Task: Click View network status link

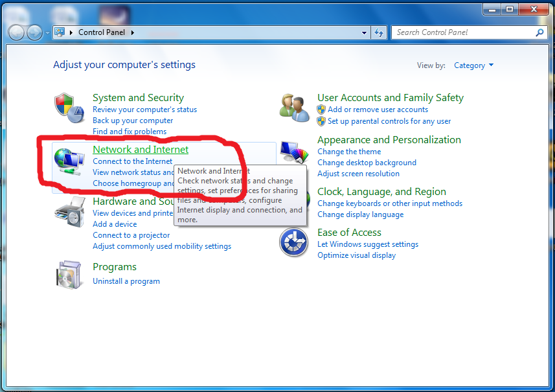Action: [133, 172]
